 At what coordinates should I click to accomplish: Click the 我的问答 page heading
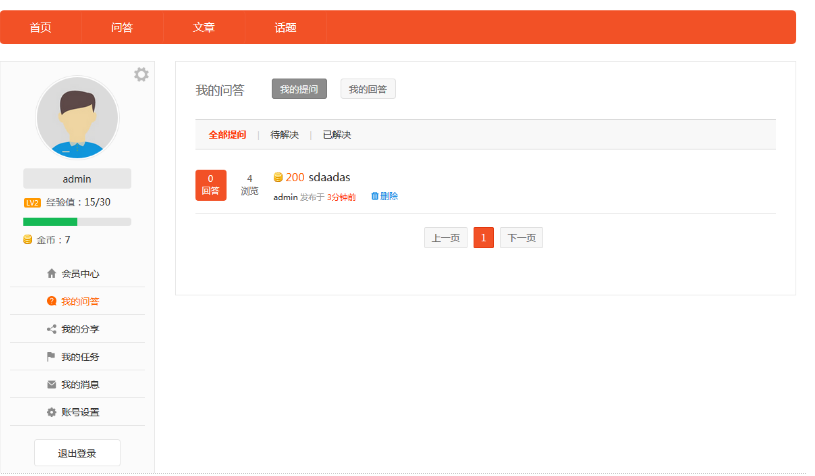tap(220, 90)
